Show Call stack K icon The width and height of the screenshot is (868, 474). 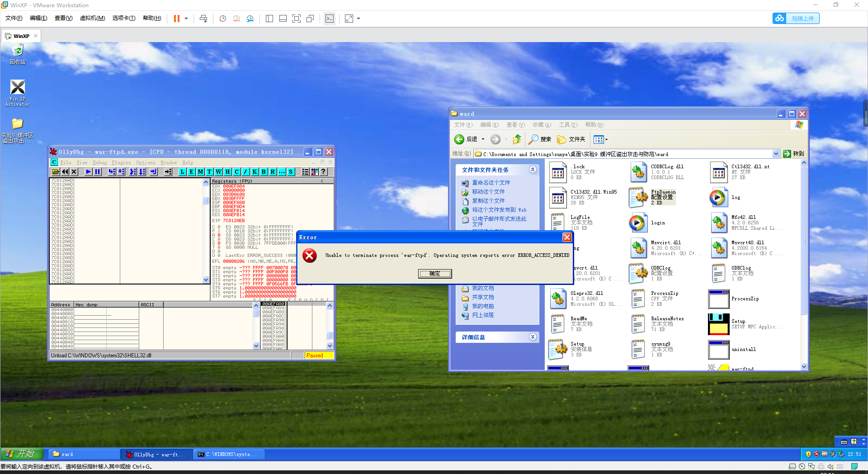tap(255, 172)
